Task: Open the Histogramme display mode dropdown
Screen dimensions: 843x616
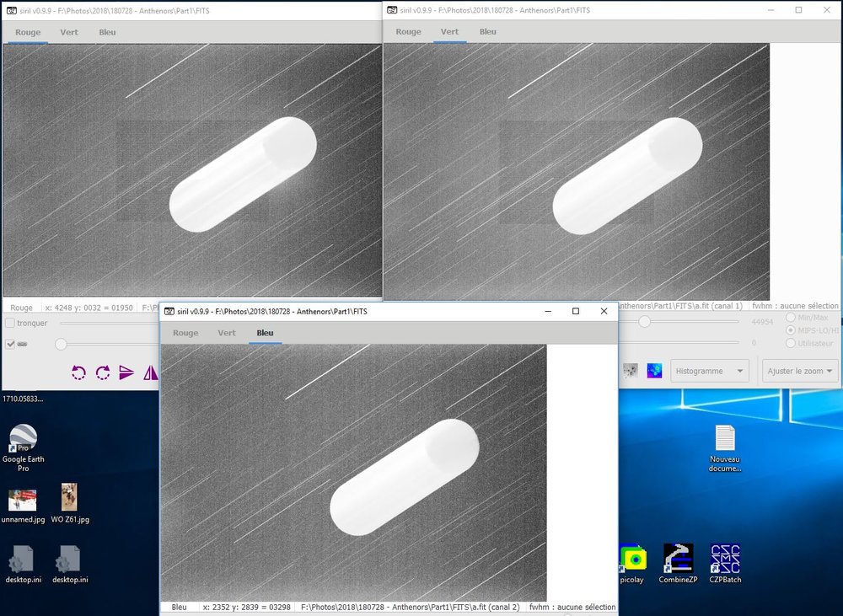Action: (x=710, y=371)
